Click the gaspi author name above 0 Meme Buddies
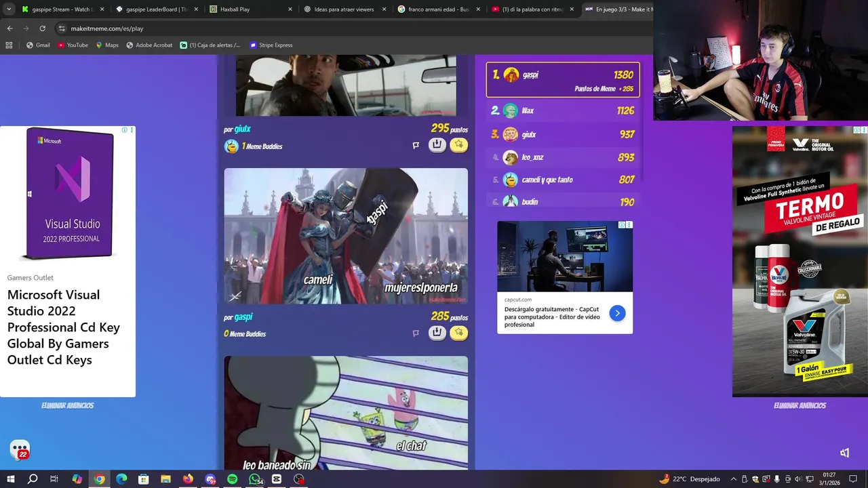Viewport: 868px width, 488px height. click(243, 317)
